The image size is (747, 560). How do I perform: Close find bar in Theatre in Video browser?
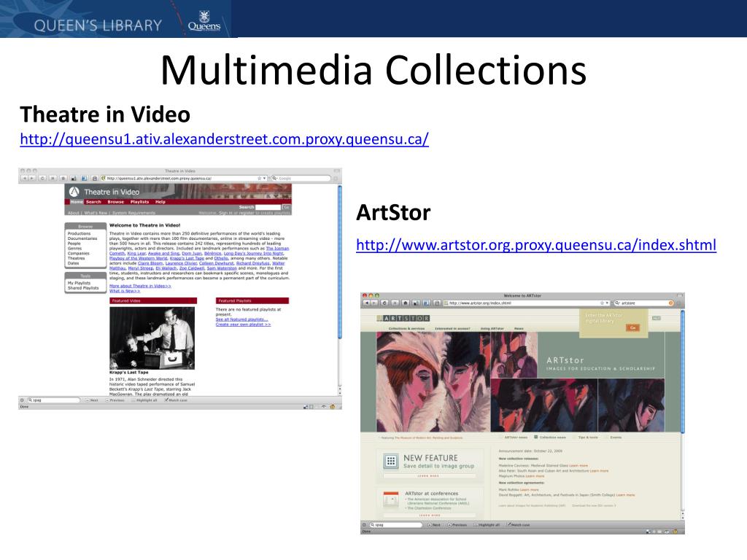(22, 400)
